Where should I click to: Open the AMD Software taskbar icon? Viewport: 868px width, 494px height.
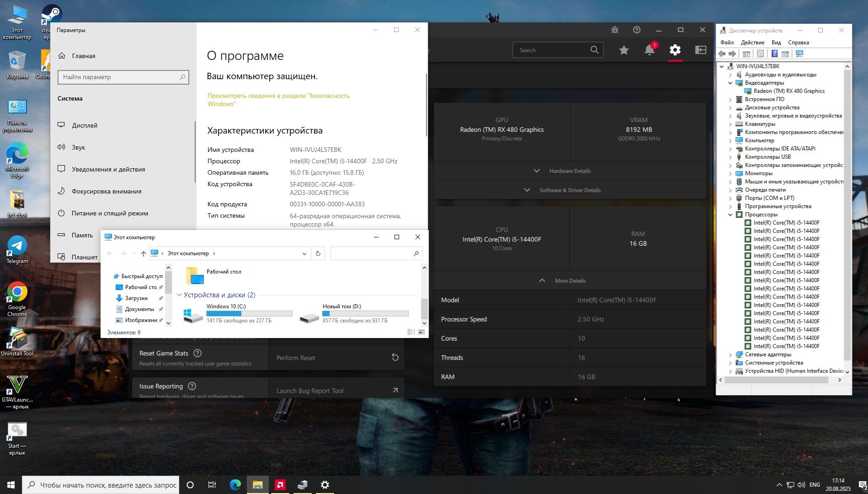280,485
